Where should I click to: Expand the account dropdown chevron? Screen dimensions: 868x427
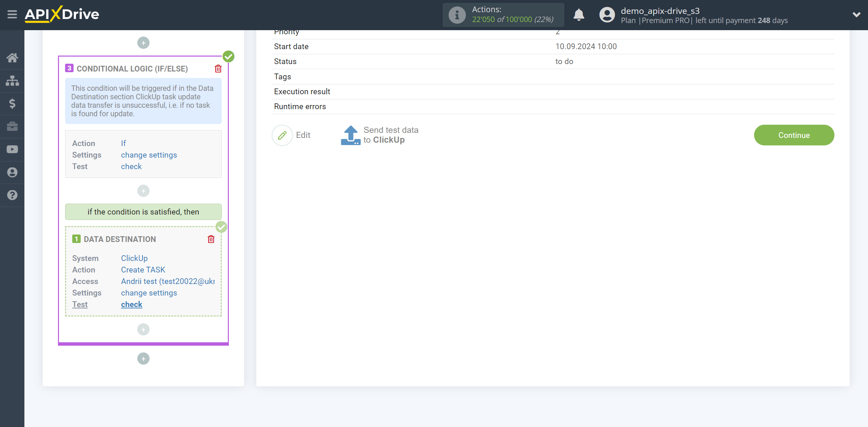coord(856,15)
